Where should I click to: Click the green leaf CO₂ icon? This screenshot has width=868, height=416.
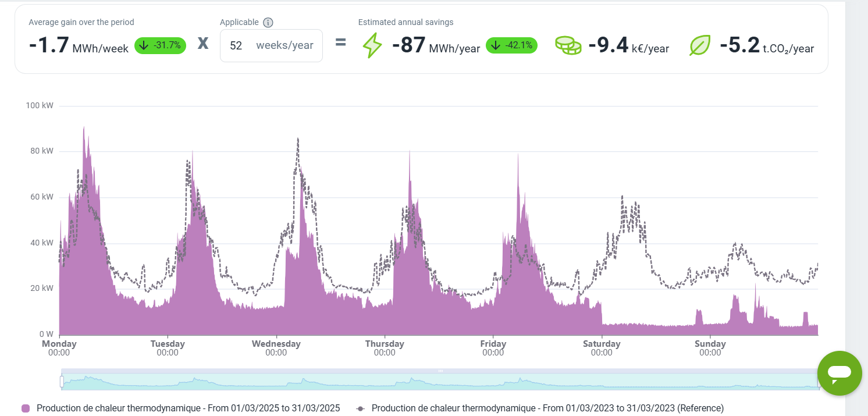coord(700,45)
